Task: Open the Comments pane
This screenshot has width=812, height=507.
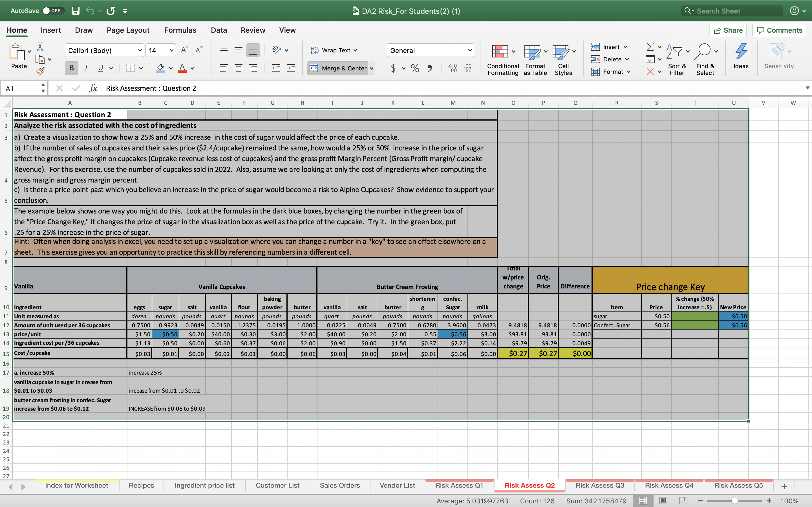Action: [x=779, y=30]
